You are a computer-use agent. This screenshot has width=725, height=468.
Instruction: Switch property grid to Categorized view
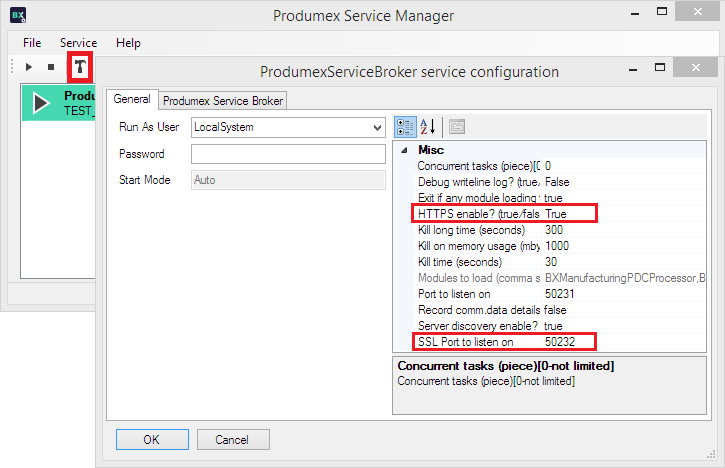[x=406, y=126]
